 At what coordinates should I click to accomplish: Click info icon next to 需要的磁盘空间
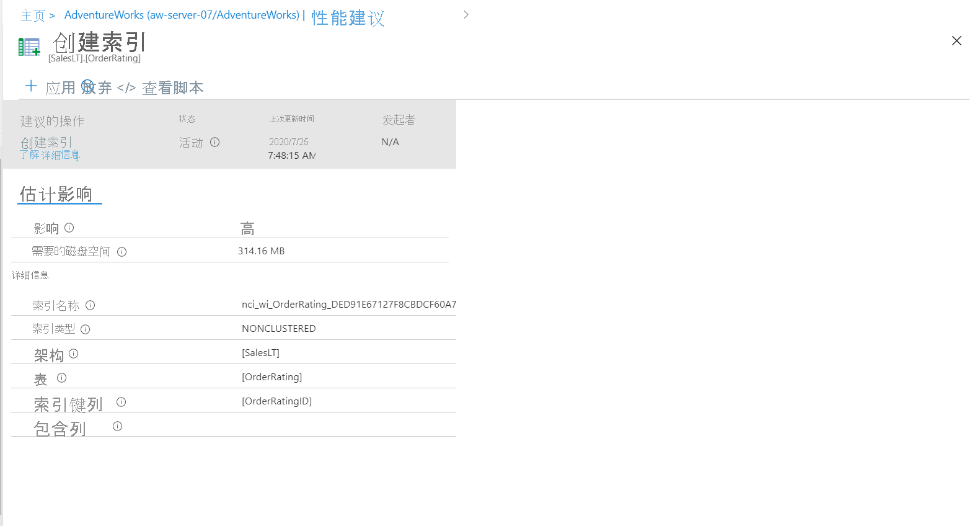pos(121,252)
